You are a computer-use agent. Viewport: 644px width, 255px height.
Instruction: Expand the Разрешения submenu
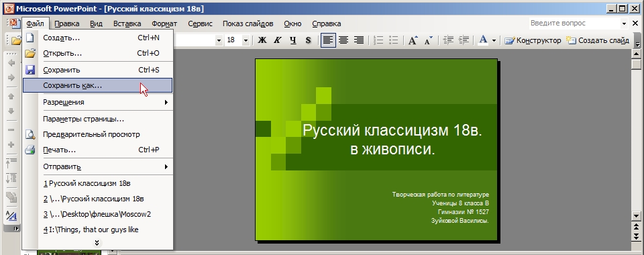(98, 102)
